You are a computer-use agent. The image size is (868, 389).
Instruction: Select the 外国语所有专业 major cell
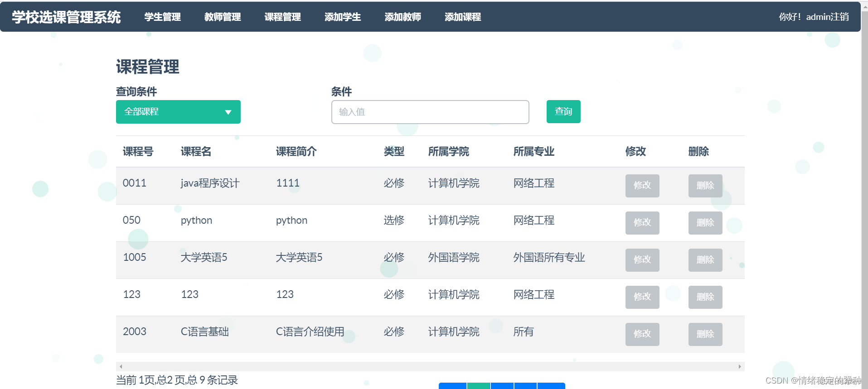click(549, 257)
